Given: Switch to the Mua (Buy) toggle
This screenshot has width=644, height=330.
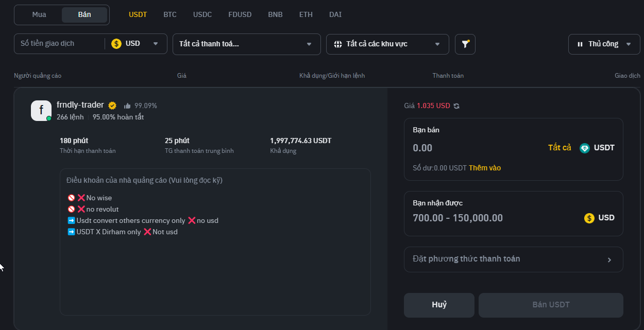Looking at the screenshot, I should pyautogui.click(x=39, y=15).
